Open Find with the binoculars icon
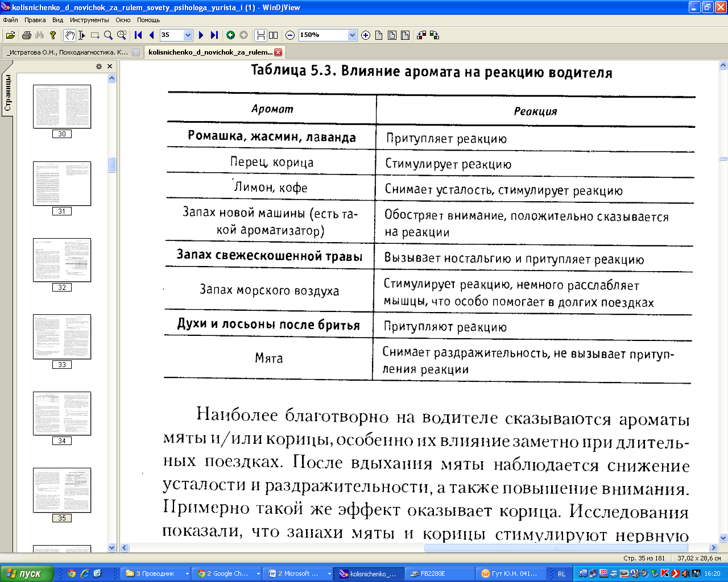The width and height of the screenshot is (728, 582). [39, 35]
